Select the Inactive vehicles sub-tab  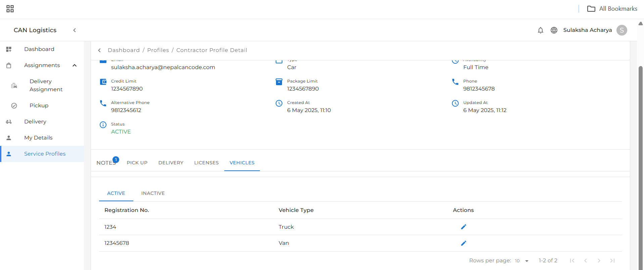click(x=153, y=194)
